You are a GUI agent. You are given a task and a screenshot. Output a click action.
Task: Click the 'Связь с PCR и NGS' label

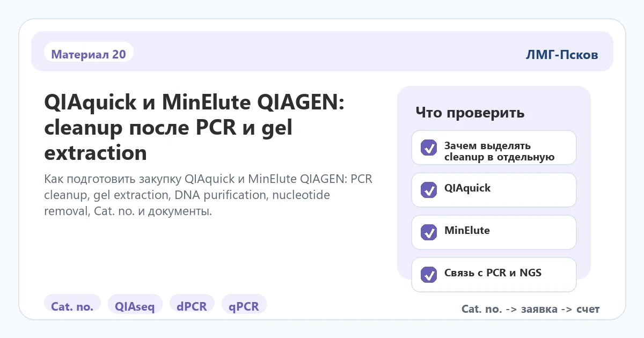click(x=493, y=273)
